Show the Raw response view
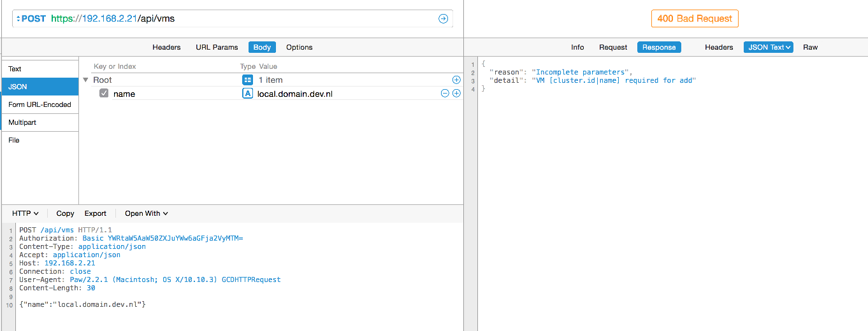This screenshot has height=331, width=868. click(810, 47)
